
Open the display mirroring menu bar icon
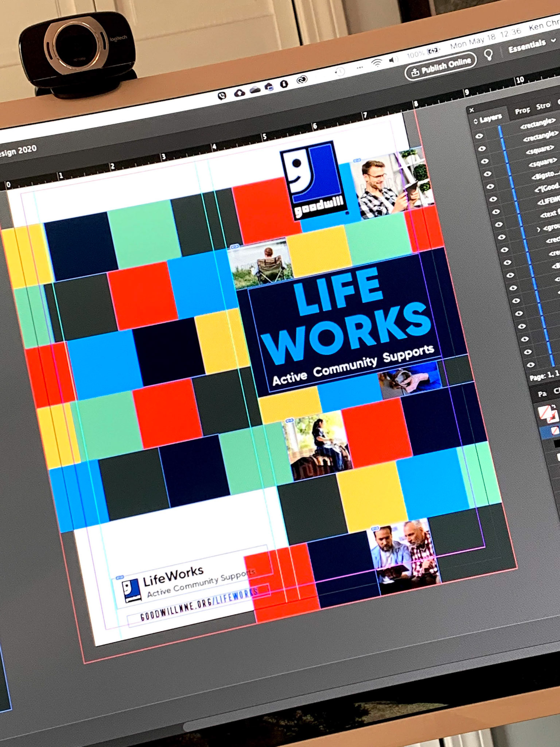click(x=269, y=87)
